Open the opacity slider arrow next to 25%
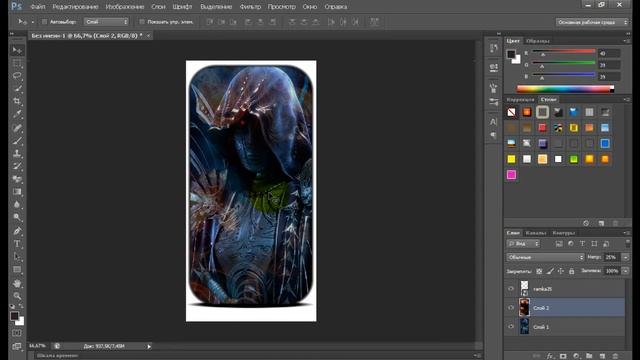 click(625, 257)
